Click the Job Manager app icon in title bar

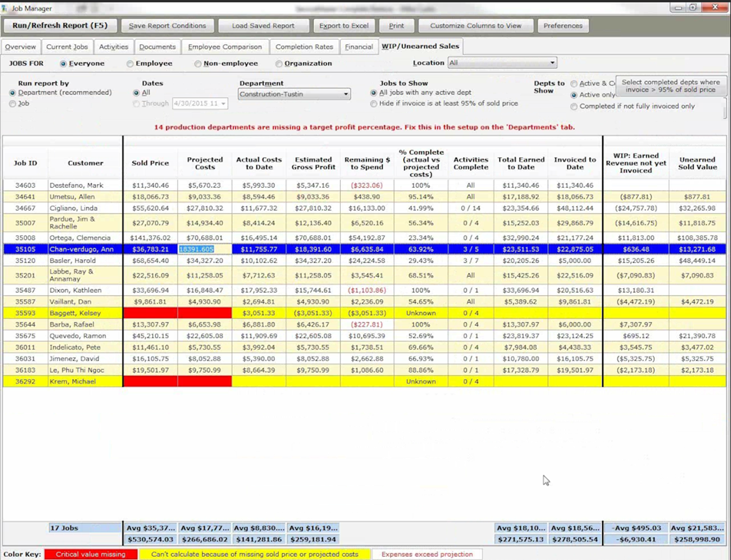5,8
